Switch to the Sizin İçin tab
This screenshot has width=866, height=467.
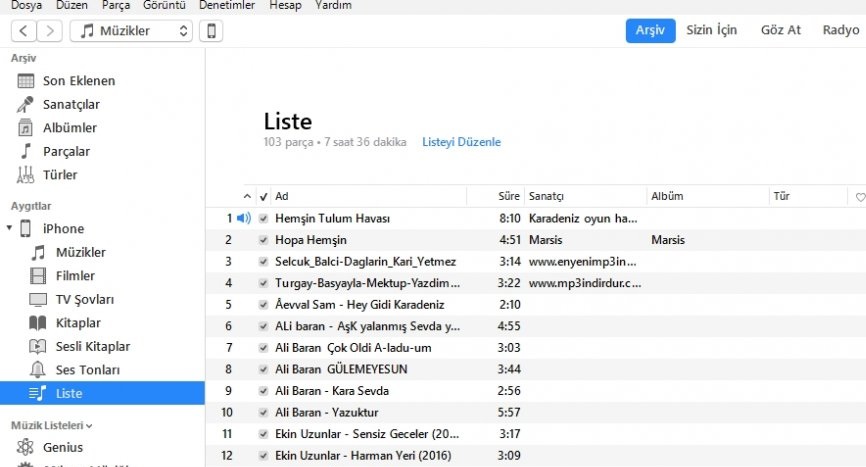click(711, 30)
